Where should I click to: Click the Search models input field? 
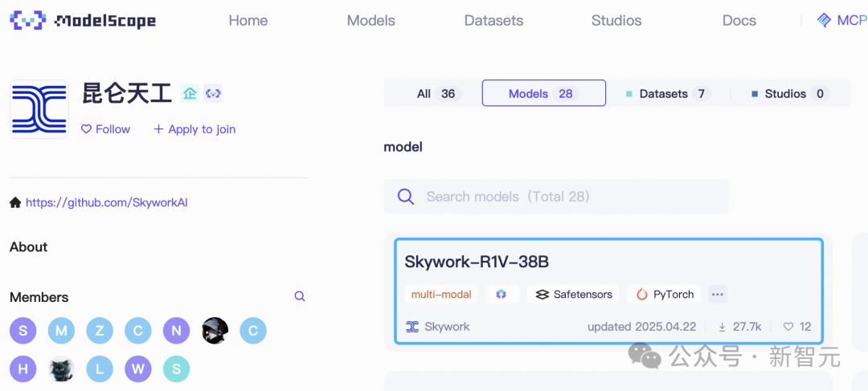pos(556,197)
